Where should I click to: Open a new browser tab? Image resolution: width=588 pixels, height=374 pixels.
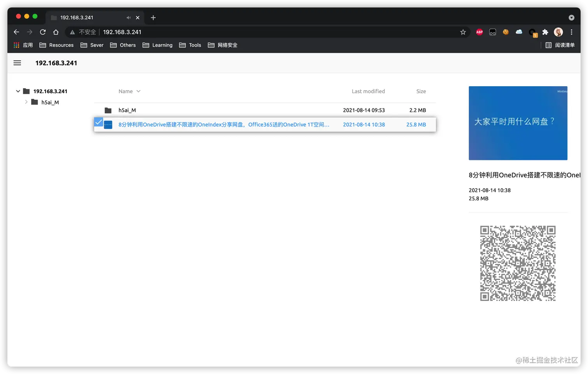(153, 17)
